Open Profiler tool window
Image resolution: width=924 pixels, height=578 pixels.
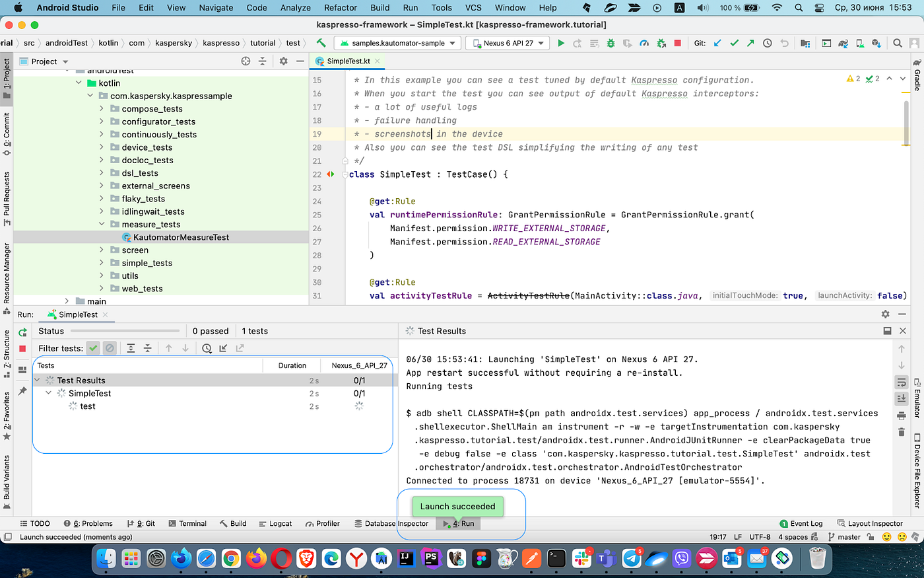point(323,524)
